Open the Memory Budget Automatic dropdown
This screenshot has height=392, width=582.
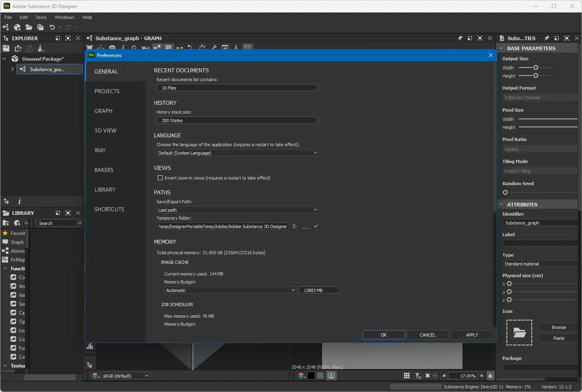tap(230, 290)
